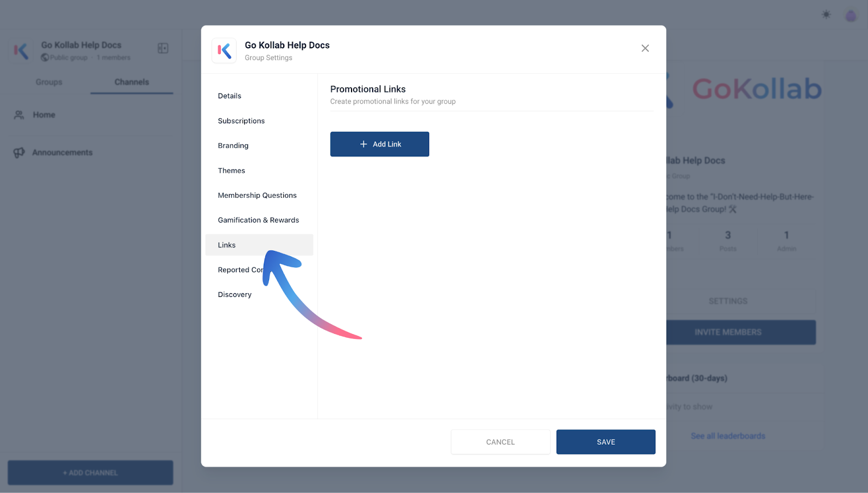Click the Go Kollab Help Docs sidebar title
The height and width of the screenshot is (493, 868).
81,45
